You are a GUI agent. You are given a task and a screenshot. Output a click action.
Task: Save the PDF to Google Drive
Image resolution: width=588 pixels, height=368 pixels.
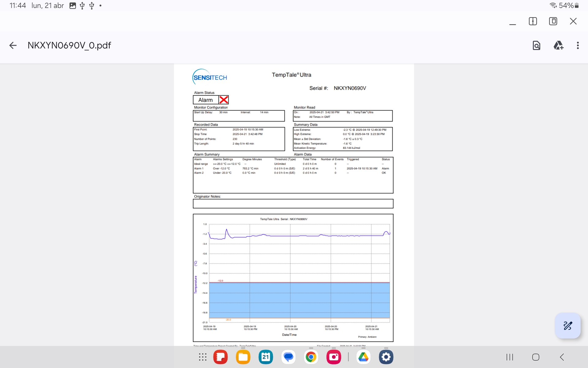[558, 45]
